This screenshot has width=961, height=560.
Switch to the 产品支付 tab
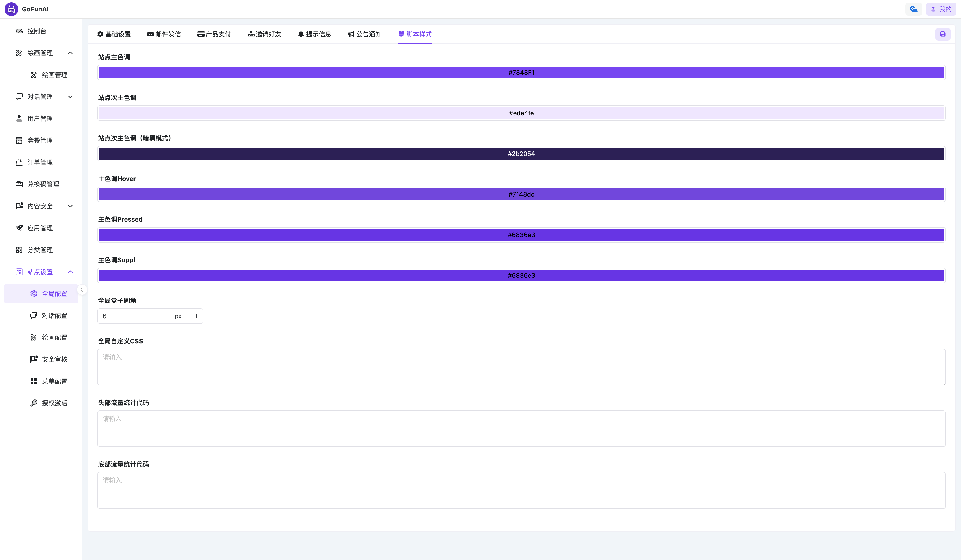click(214, 34)
